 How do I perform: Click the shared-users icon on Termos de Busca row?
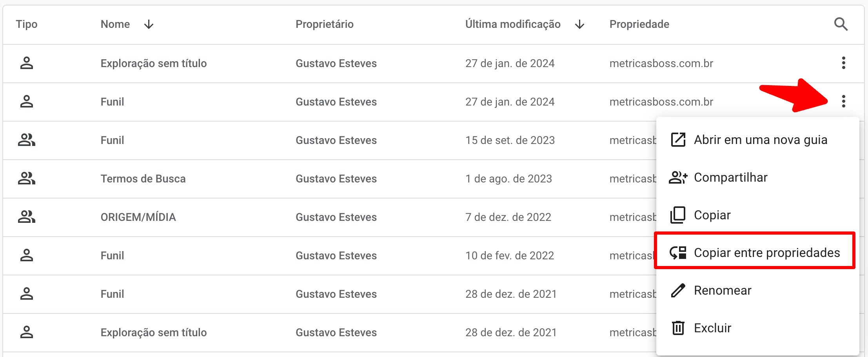click(x=27, y=178)
